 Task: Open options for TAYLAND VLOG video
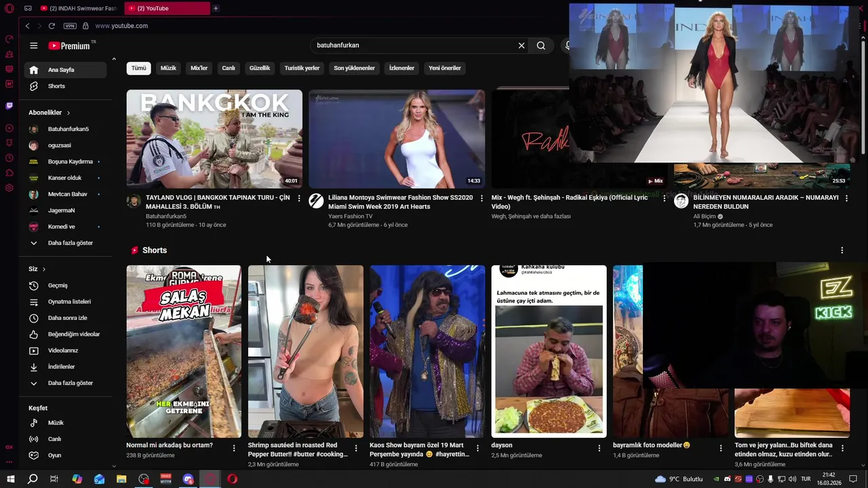click(299, 198)
